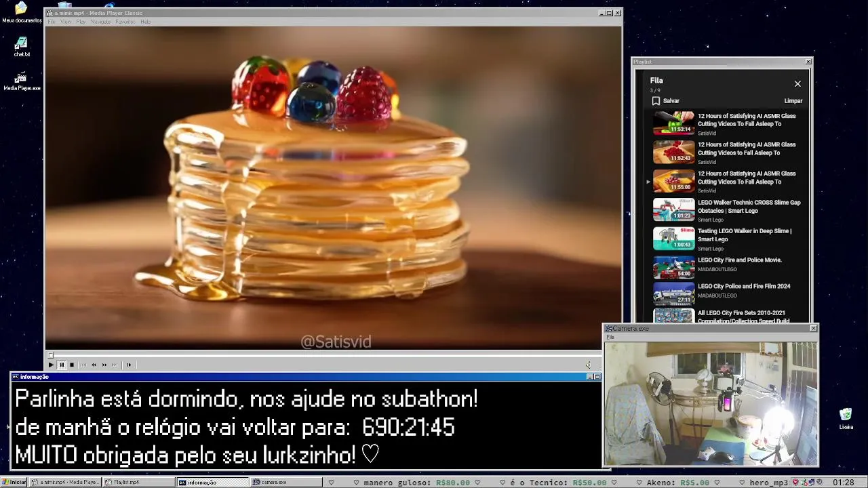This screenshot has height=488, width=868.
Task: Click the taskbar clock showing 01:28
Action: point(844,483)
